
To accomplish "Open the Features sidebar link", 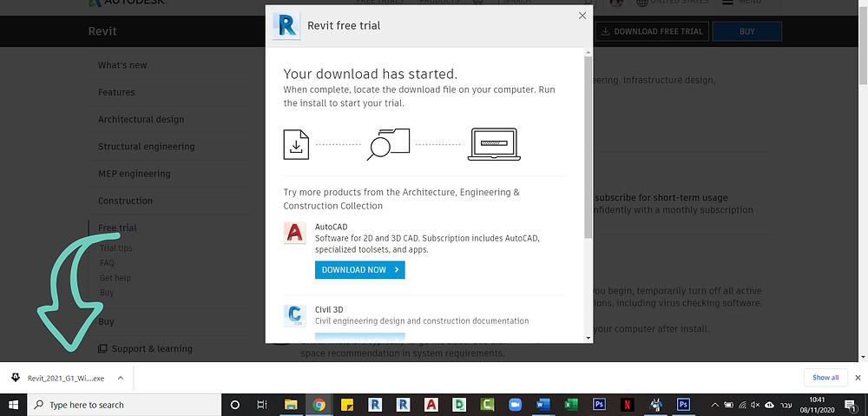I will (x=116, y=92).
